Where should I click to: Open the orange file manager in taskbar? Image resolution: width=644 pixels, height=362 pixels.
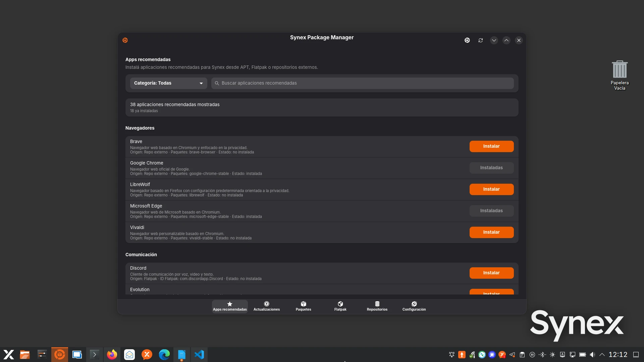25,355
